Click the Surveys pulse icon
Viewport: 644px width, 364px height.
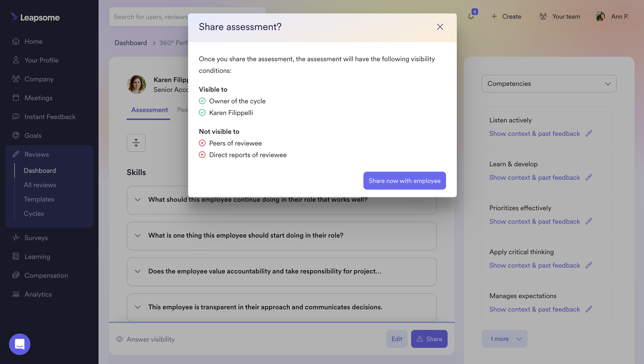(16, 237)
